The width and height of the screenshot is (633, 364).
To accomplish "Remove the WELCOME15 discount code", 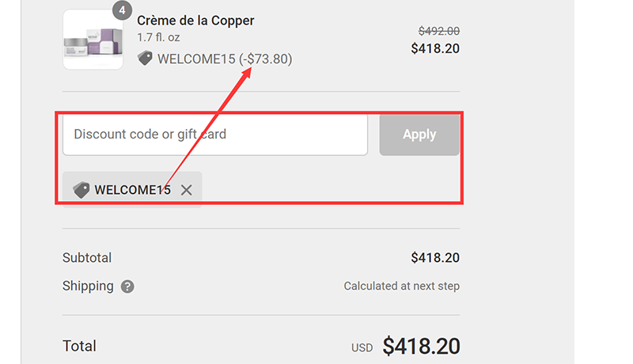I will click(x=187, y=190).
